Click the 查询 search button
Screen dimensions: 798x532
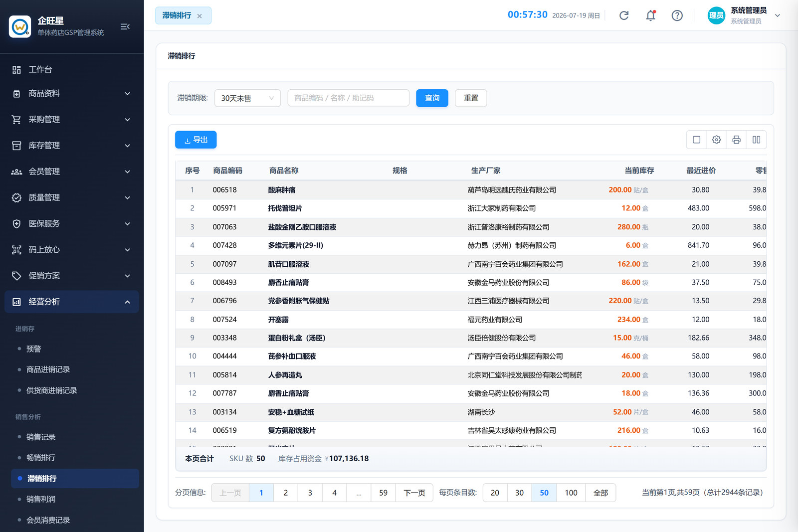point(432,98)
